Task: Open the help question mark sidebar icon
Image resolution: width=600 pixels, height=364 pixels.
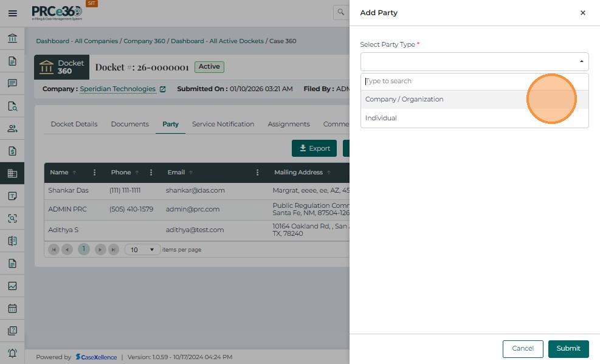Action: coord(12,331)
